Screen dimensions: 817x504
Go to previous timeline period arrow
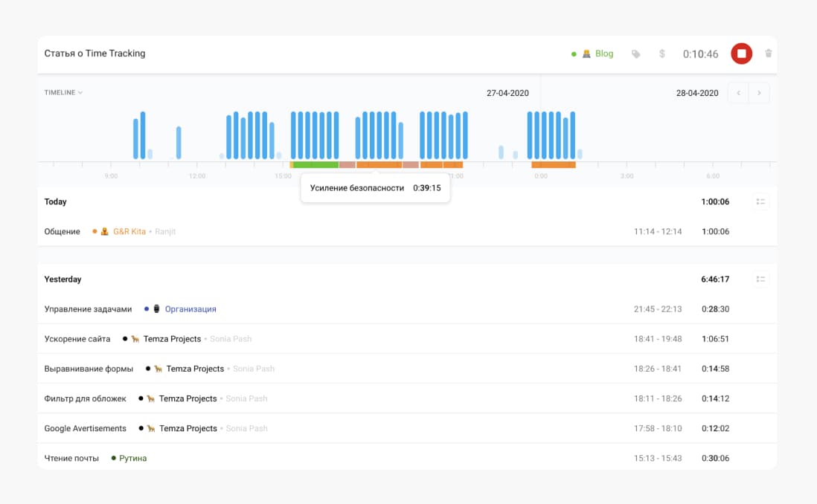tap(738, 93)
